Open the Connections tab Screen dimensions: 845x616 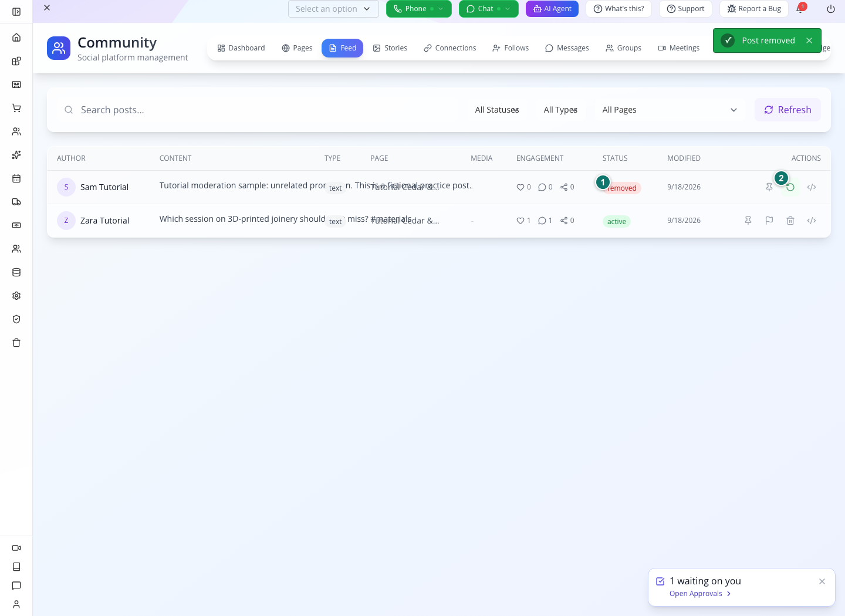[x=450, y=48]
